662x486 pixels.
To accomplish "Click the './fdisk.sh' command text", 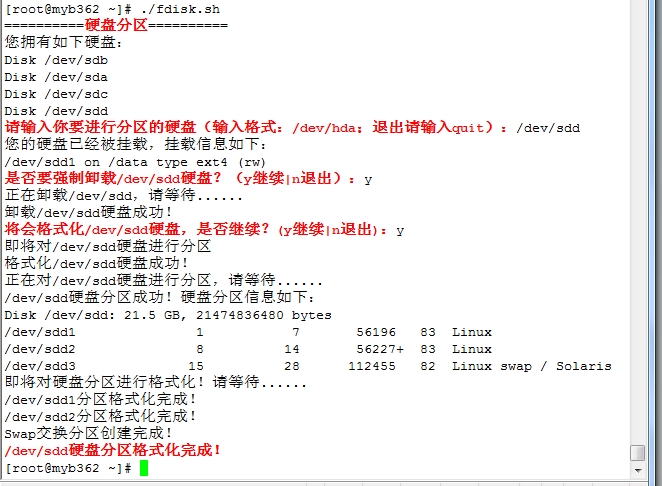I will (x=180, y=9).
